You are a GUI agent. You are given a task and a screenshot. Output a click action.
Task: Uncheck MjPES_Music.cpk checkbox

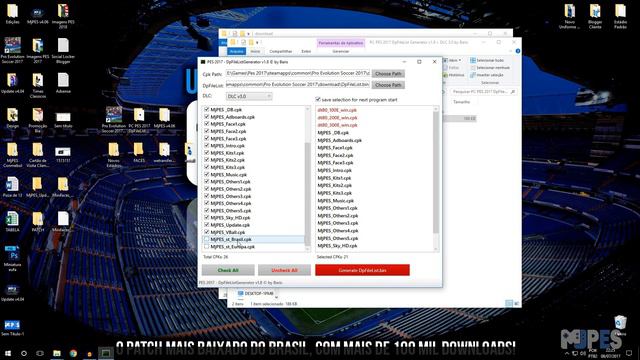(207, 174)
